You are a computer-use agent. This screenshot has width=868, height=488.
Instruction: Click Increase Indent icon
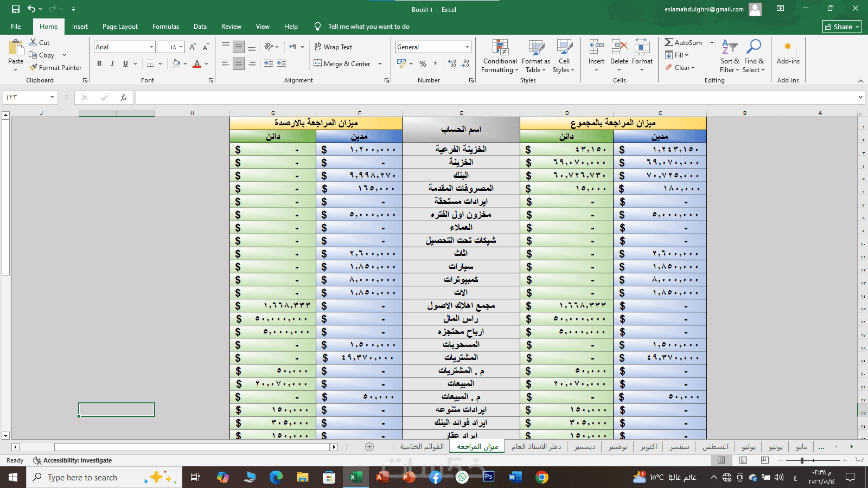click(282, 63)
